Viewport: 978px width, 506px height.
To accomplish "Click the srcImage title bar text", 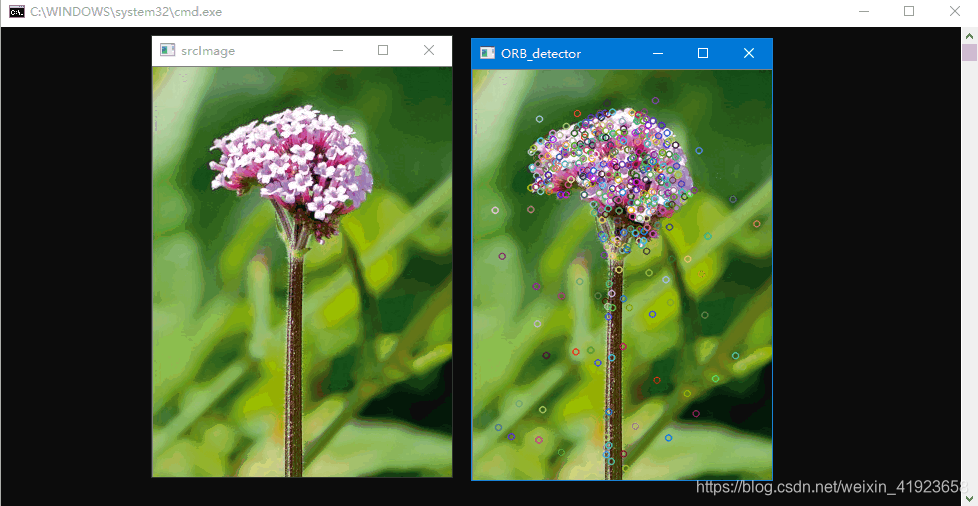I will pos(208,51).
